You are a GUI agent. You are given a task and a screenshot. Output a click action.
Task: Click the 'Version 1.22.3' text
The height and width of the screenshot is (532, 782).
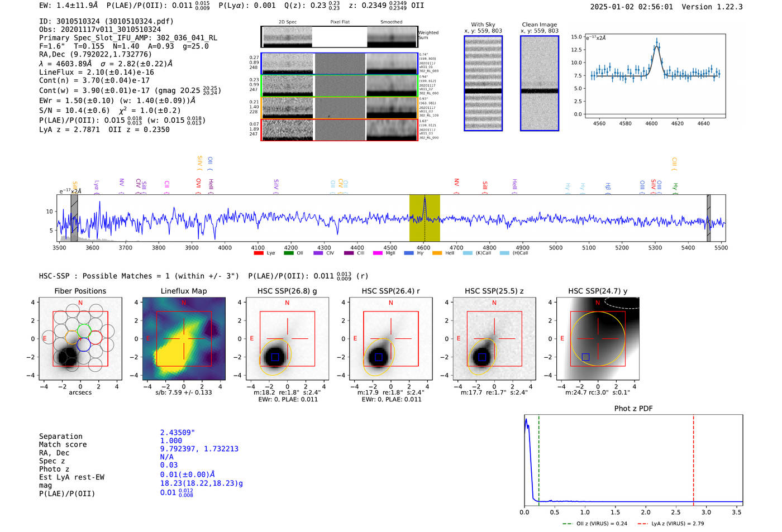712,7
